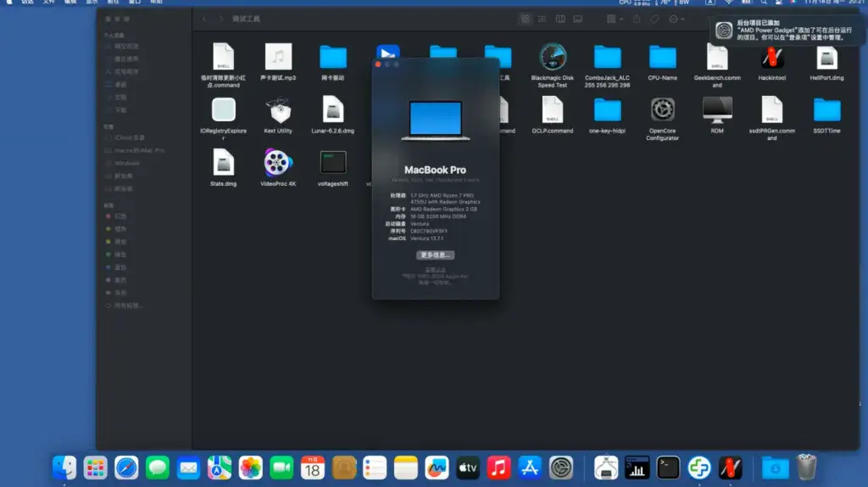Switch Finder to icon view
The width and height of the screenshot is (868, 487).
525,19
